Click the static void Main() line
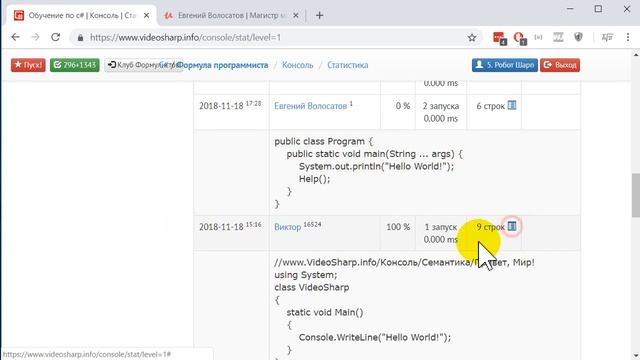The width and height of the screenshot is (640, 360). [x=324, y=312]
